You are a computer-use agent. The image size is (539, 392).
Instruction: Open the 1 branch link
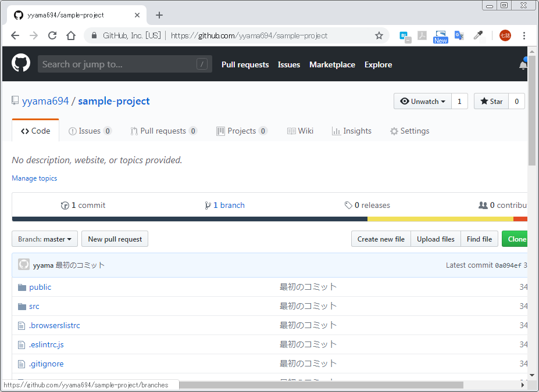tap(225, 205)
